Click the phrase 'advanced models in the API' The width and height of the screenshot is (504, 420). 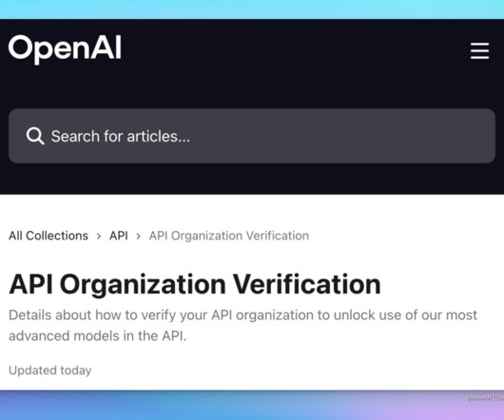pos(97,335)
